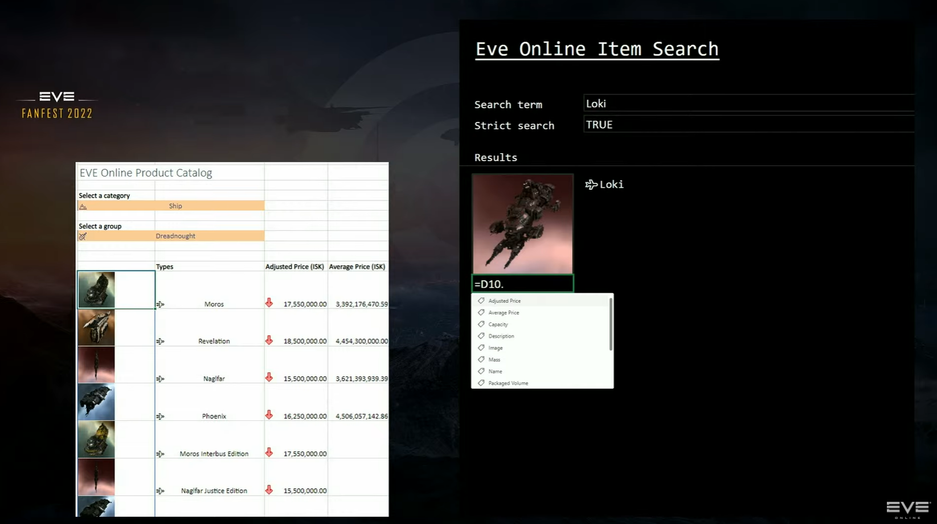
Task: Open the Dreadnought group selector in catalog
Action: pos(171,236)
